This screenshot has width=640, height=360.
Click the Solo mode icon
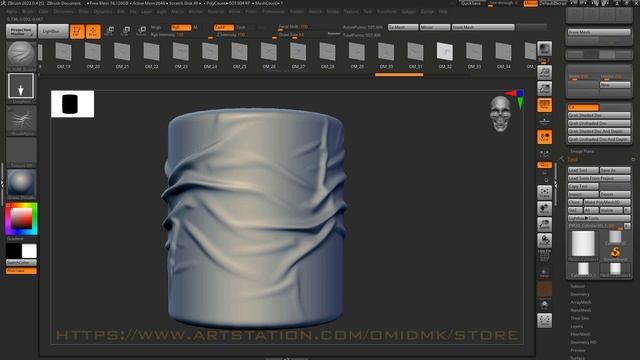(x=544, y=305)
